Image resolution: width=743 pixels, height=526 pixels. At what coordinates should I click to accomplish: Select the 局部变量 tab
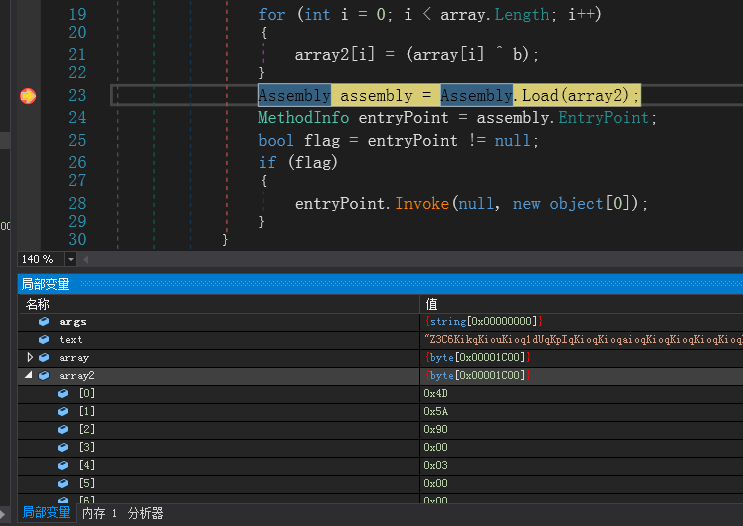coord(46,513)
